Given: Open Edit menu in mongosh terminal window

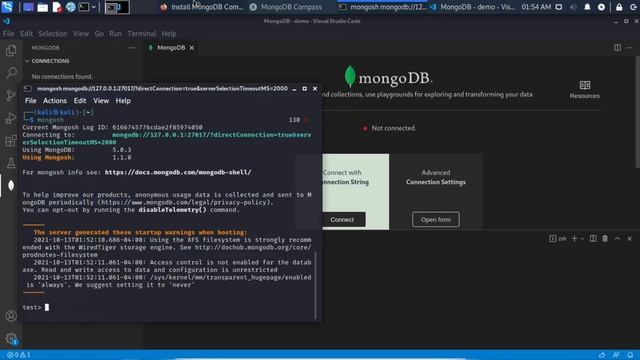Looking at the screenshot, I should pos(80,101).
